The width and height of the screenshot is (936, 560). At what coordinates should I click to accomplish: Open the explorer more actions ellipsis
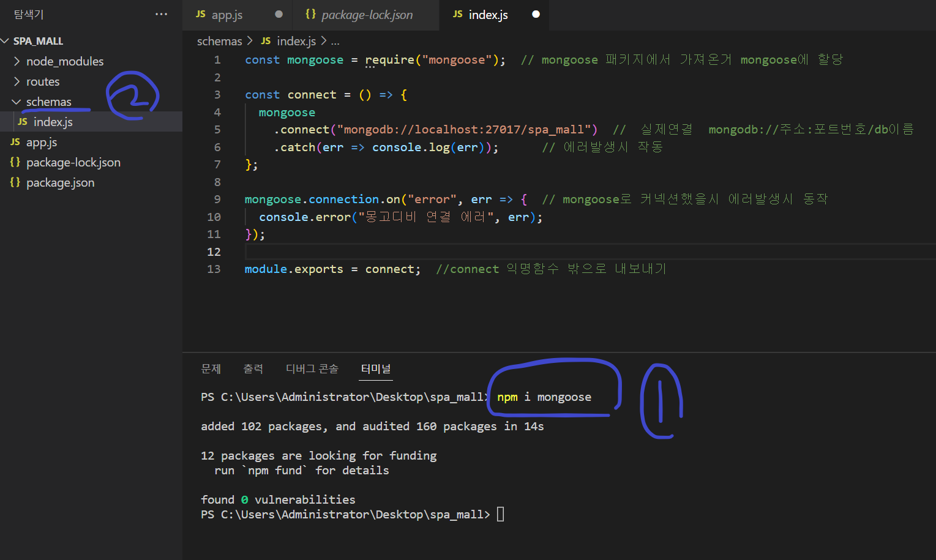(161, 14)
